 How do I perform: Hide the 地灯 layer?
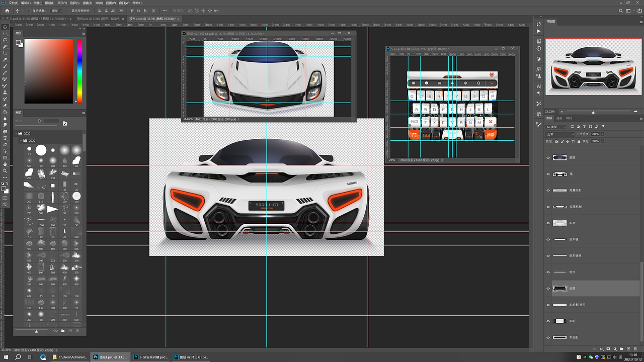click(x=548, y=272)
